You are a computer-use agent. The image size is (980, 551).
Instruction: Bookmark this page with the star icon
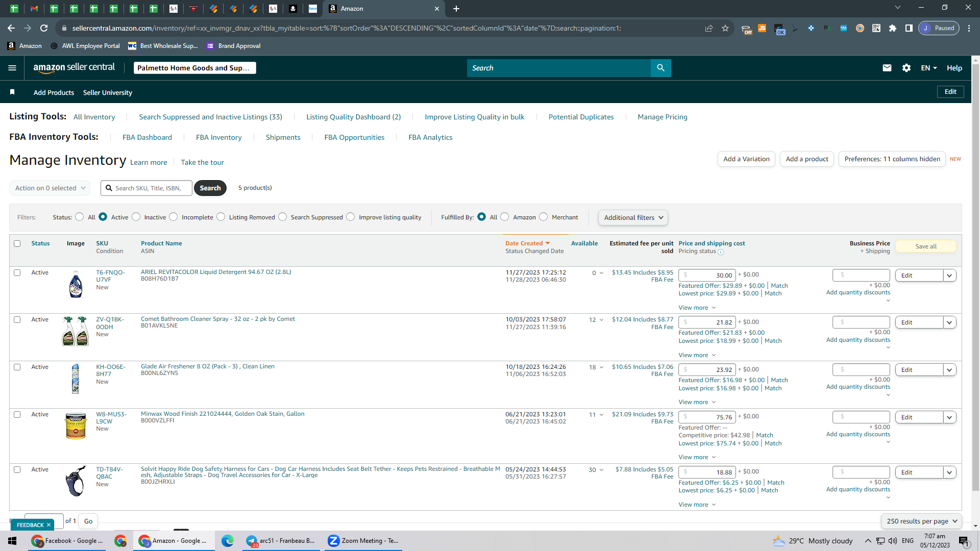(725, 28)
